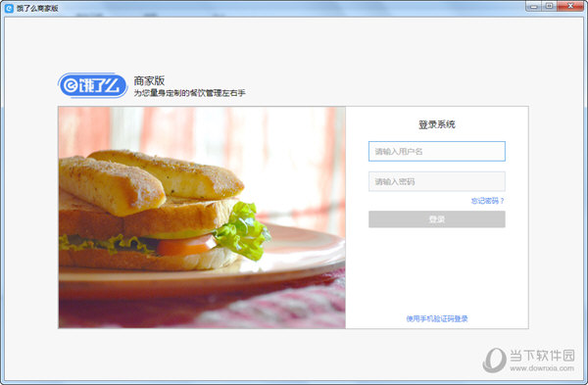Viewport: 588px width, 385px height.
Task: Maximize the 饿了么商家版 window
Action: [550, 7]
